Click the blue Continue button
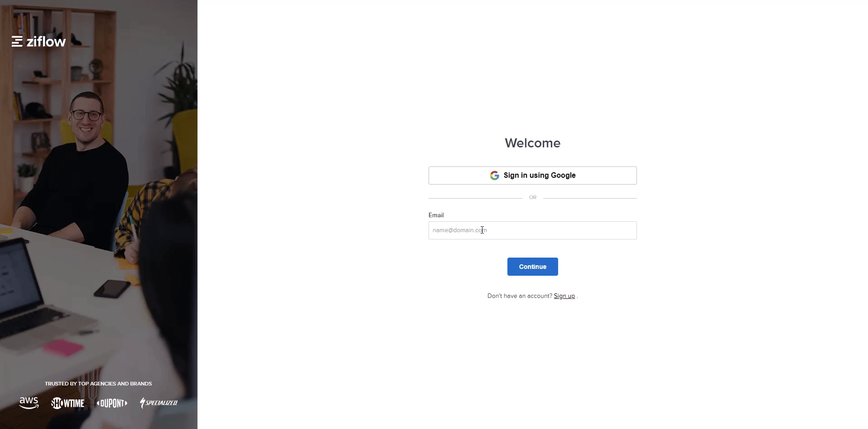This screenshot has height=429, width=868. pyautogui.click(x=532, y=267)
